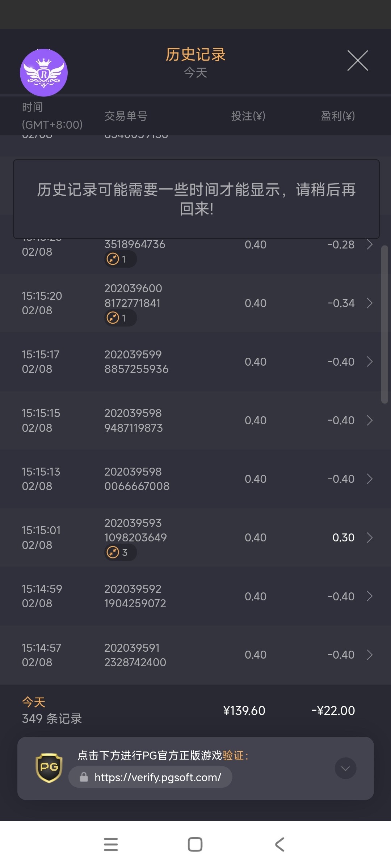This screenshot has width=391, height=868.
Task: Show details for 15:14:59 record
Action: coord(370,596)
